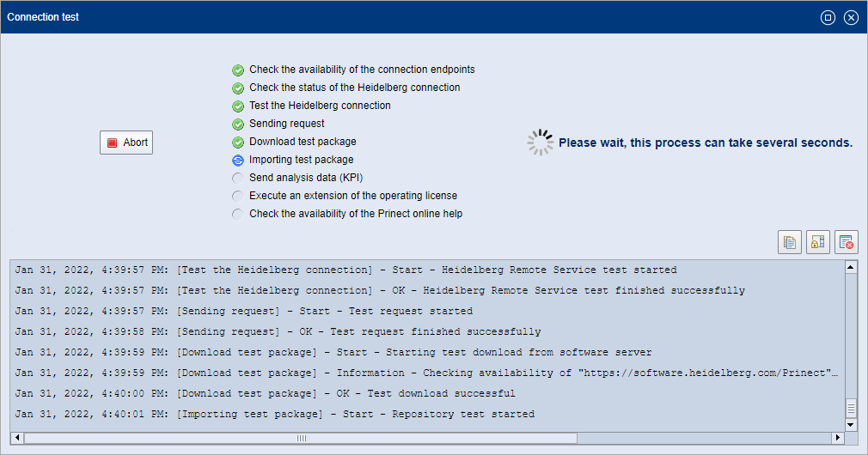Select the 'Sending request' step text
The width and height of the screenshot is (868, 455).
[287, 124]
